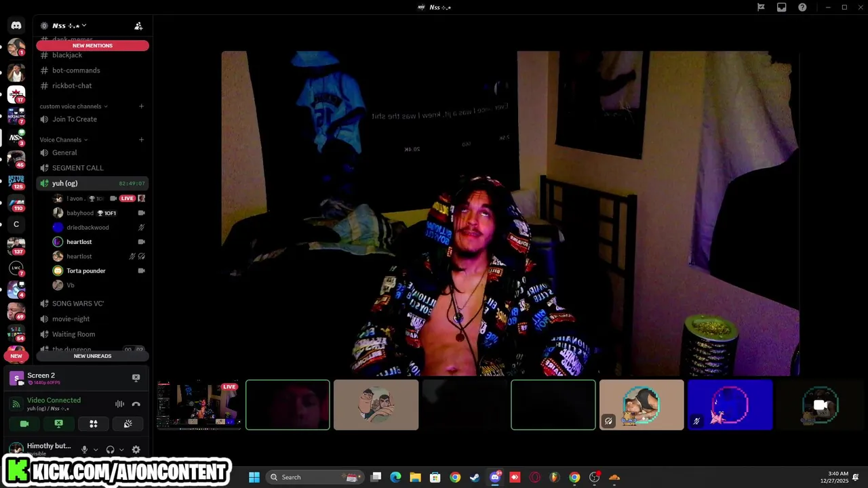Open the flag icon in title bar
The width and height of the screenshot is (868, 488).
[761, 7]
